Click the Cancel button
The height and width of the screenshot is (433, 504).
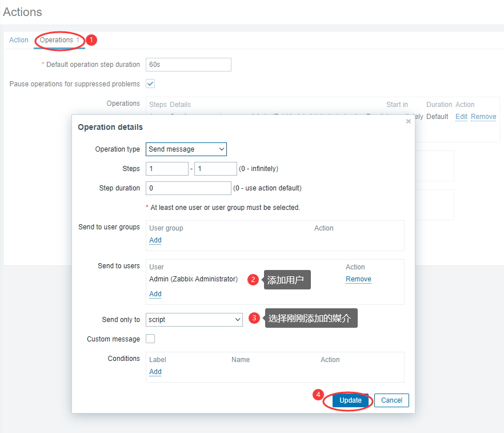tap(391, 400)
